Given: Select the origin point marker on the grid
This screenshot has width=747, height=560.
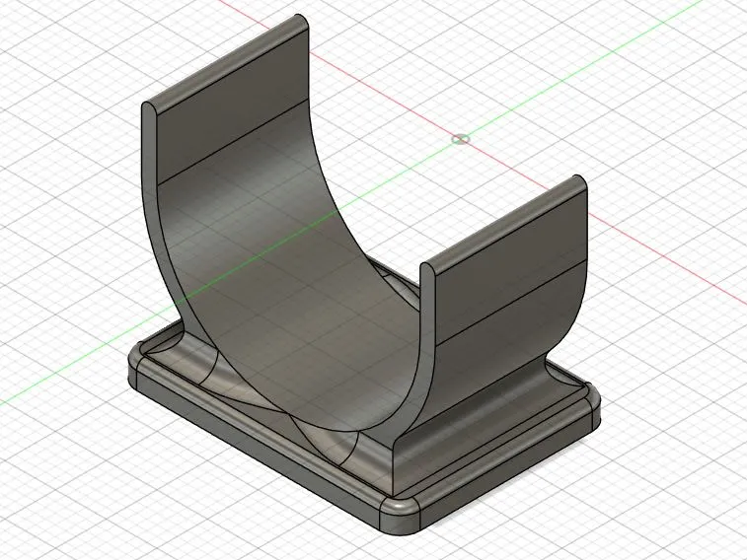Looking at the screenshot, I should click(x=460, y=139).
